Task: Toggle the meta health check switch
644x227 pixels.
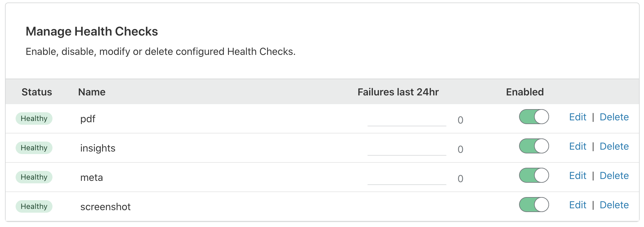Action: point(534,176)
